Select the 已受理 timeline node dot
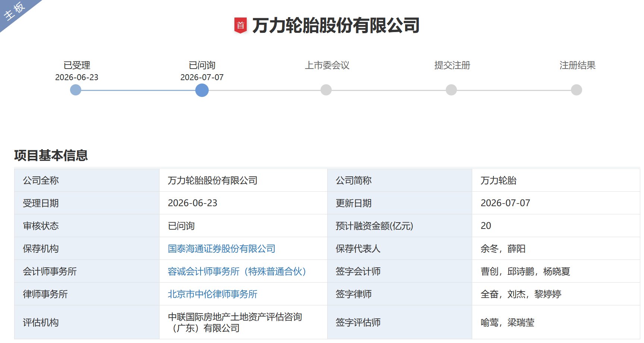Viewport: 644px width, 343px height. (x=76, y=90)
